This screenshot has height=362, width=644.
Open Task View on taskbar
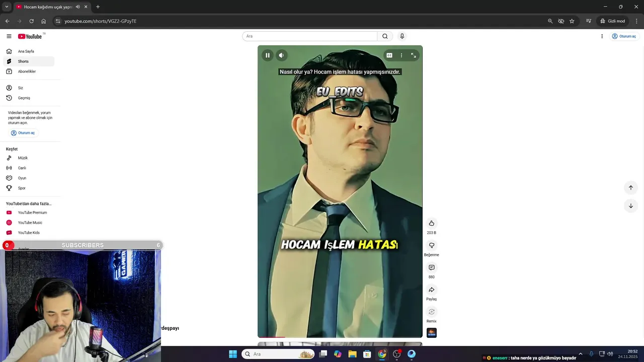[x=323, y=354]
